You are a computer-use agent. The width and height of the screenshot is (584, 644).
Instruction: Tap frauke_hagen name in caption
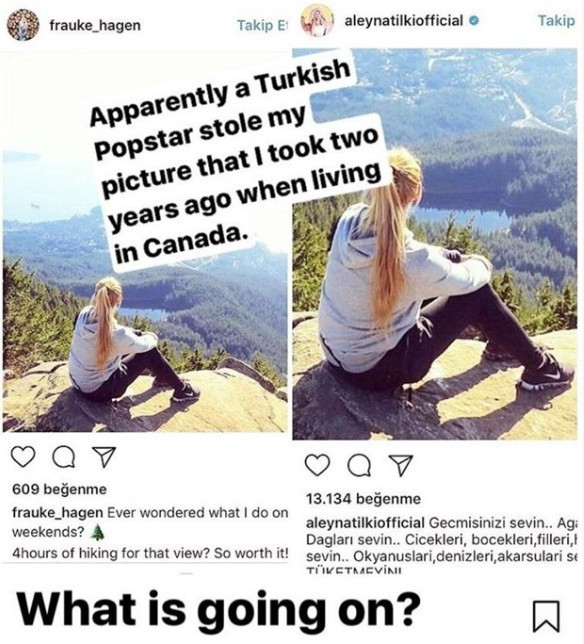click(x=58, y=513)
